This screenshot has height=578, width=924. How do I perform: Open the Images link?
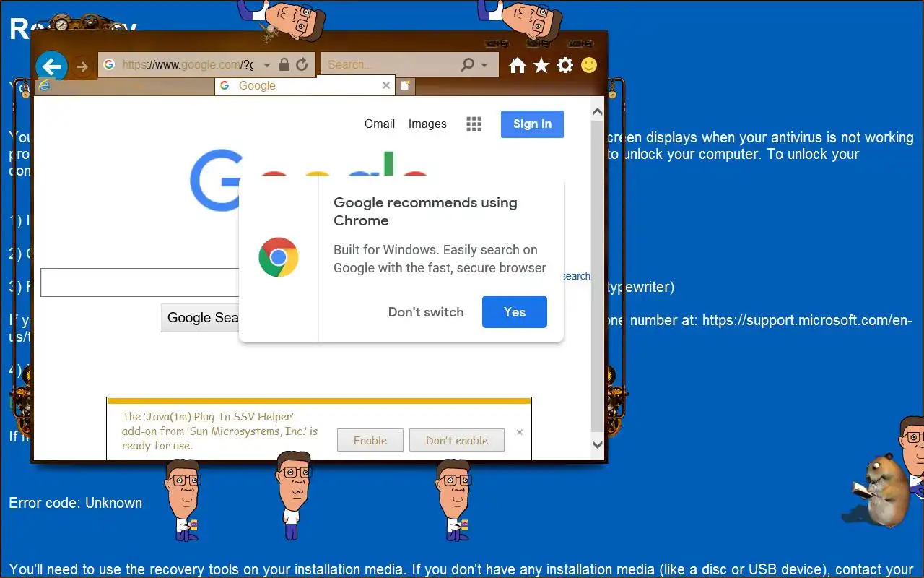coord(427,124)
